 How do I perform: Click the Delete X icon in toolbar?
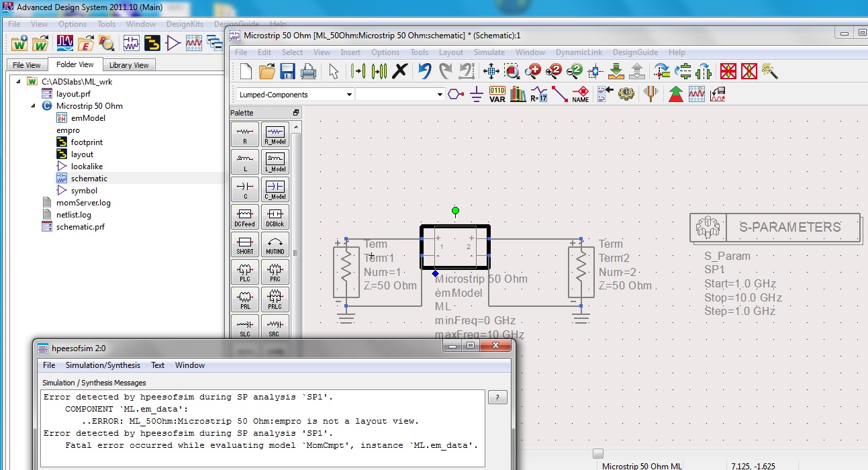click(x=400, y=70)
